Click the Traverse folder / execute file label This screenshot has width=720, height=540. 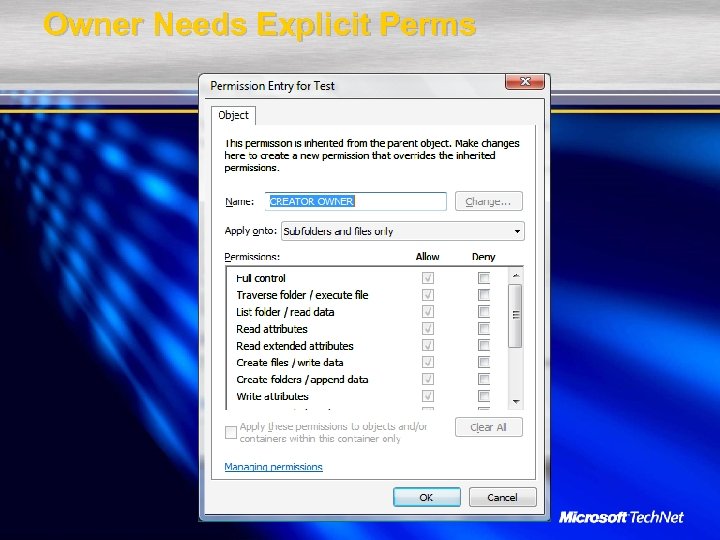click(302, 295)
